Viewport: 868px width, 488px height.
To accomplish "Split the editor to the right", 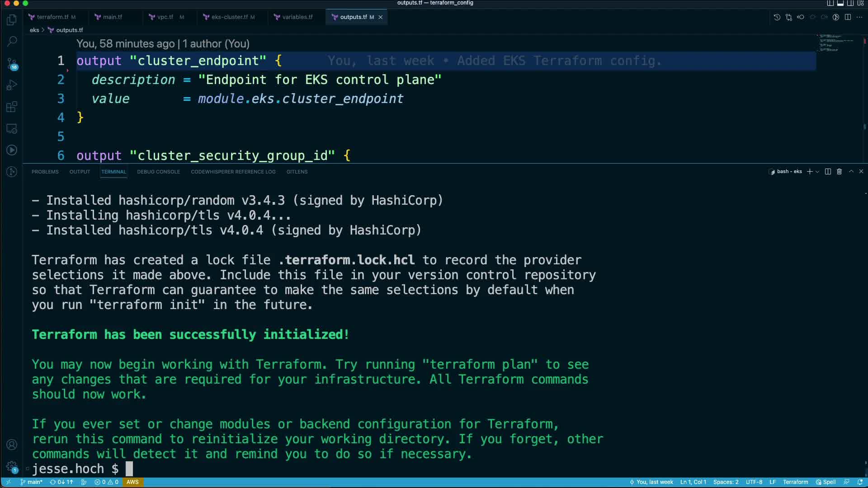I will coord(848,17).
